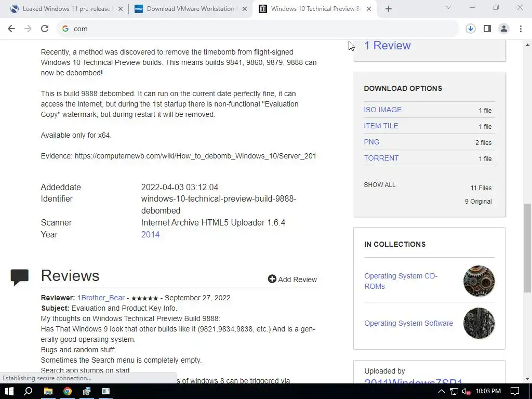The image size is (532, 399).
Task: Click the Google icon in address bar
Action: (65, 29)
